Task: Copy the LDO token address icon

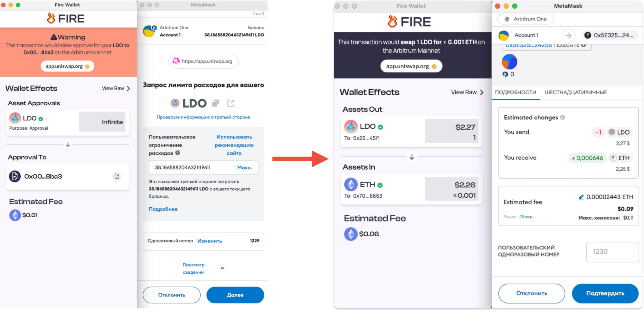Action: click(216, 103)
